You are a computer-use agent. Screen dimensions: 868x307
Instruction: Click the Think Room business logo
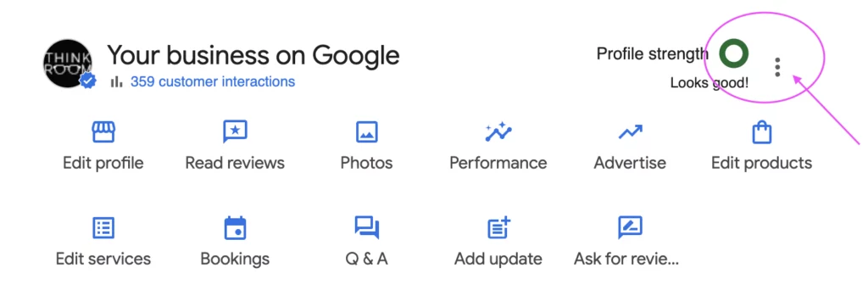click(68, 63)
